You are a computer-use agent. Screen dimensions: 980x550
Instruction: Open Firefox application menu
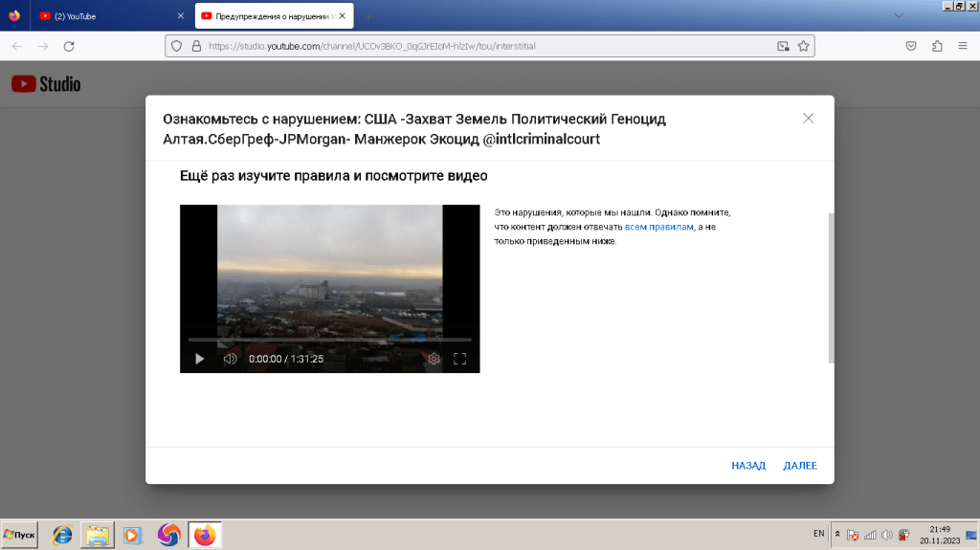click(962, 46)
